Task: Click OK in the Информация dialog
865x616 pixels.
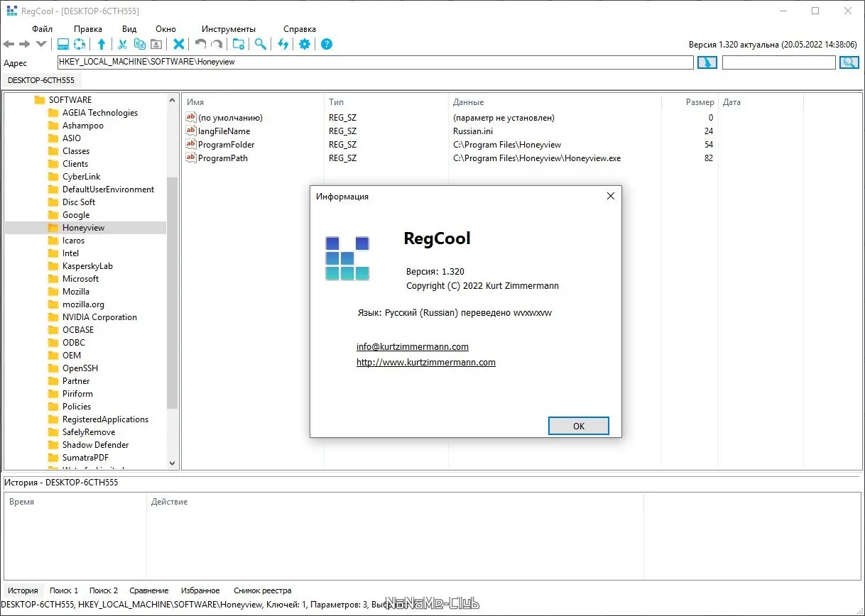Action: [579, 426]
